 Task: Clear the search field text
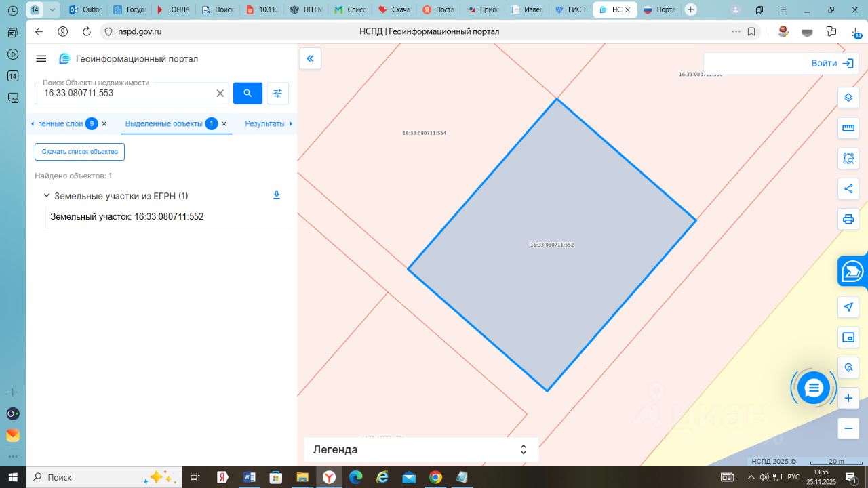(220, 94)
